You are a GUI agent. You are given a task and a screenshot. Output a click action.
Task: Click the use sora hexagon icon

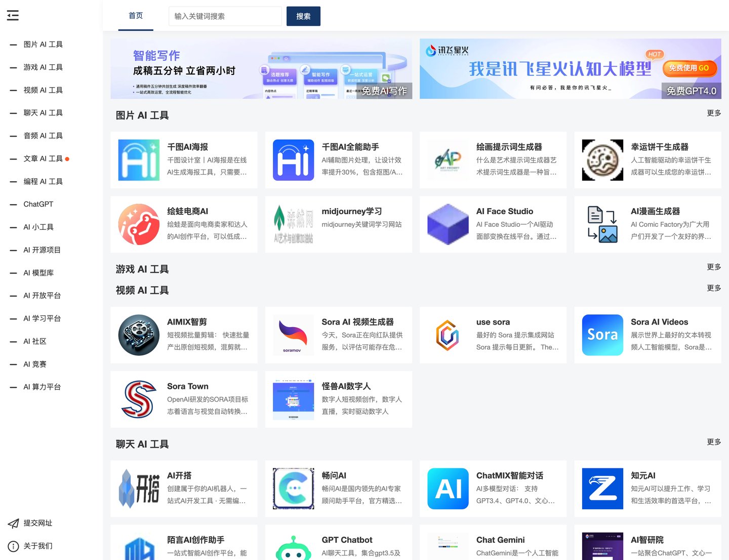(448, 335)
